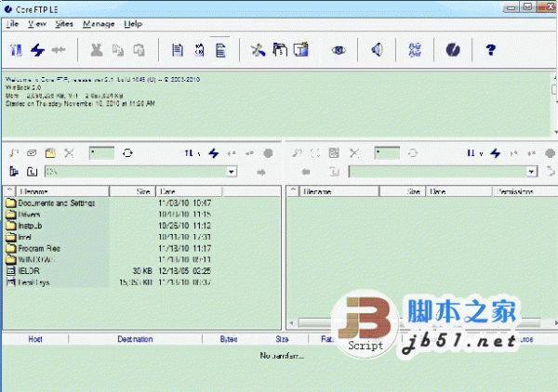Click the remote pane lightning icon
The height and width of the screenshot is (392, 558).
pos(496,153)
